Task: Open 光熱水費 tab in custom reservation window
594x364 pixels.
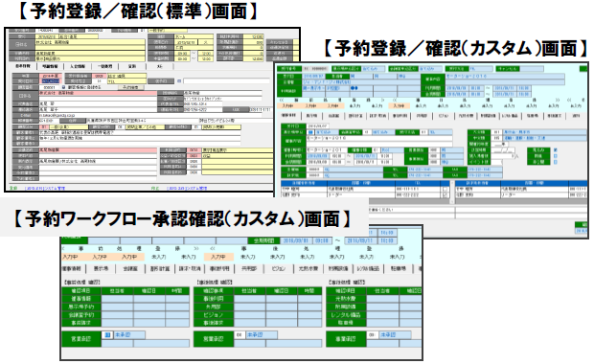Action: pos(466,116)
